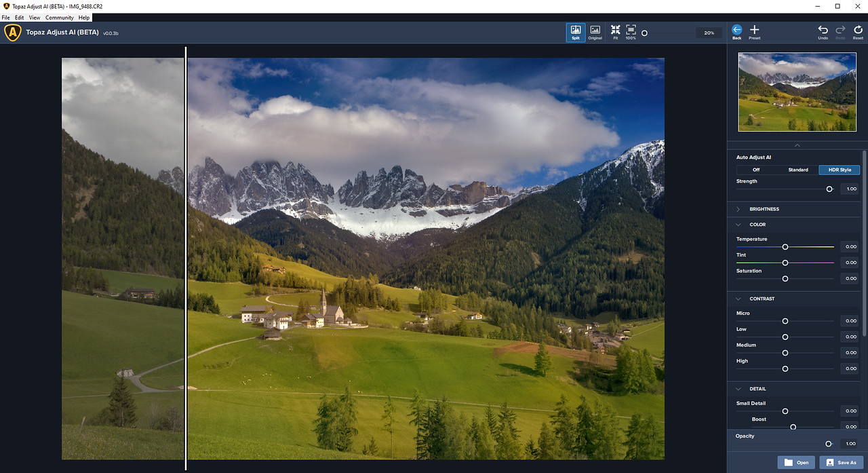The height and width of the screenshot is (473, 868).
Task: Click the 20% zoom value field
Action: [709, 33]
